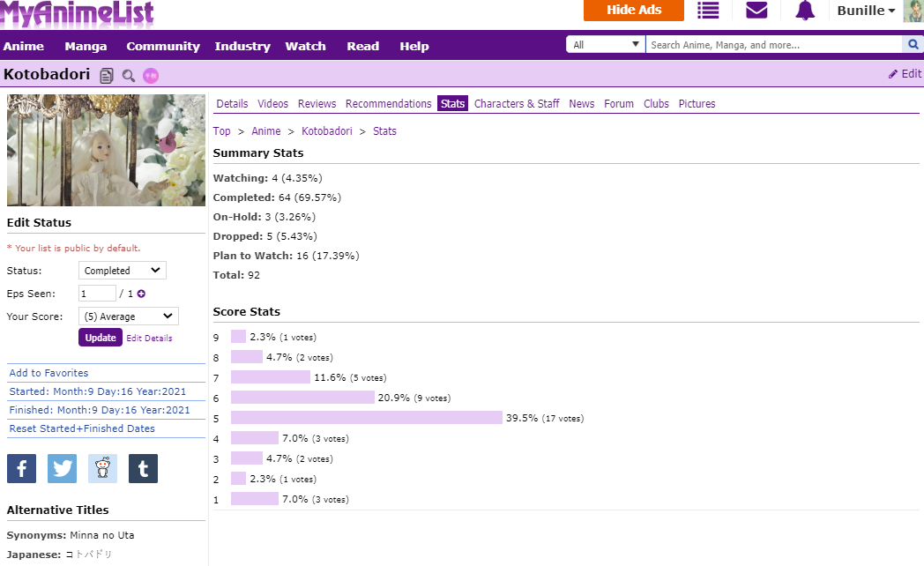This screenshot has height=566, width=924.
Task: Switch to the Clubs tab
Action: click(657, 104)
